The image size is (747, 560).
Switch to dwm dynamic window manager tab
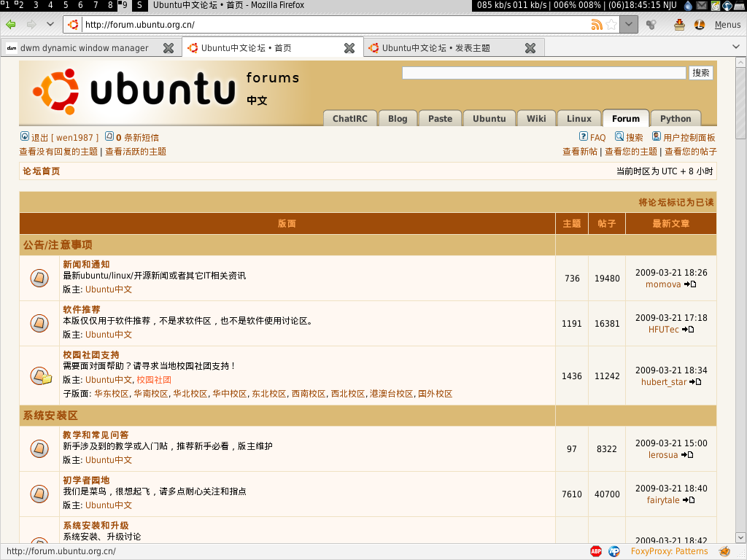[x=83, y=47]
